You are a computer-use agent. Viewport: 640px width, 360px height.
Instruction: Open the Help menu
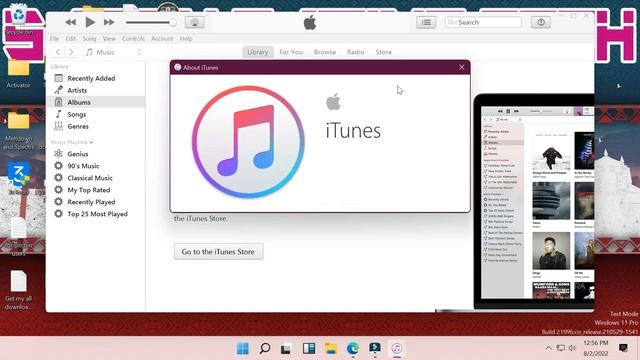click(186, 38)
